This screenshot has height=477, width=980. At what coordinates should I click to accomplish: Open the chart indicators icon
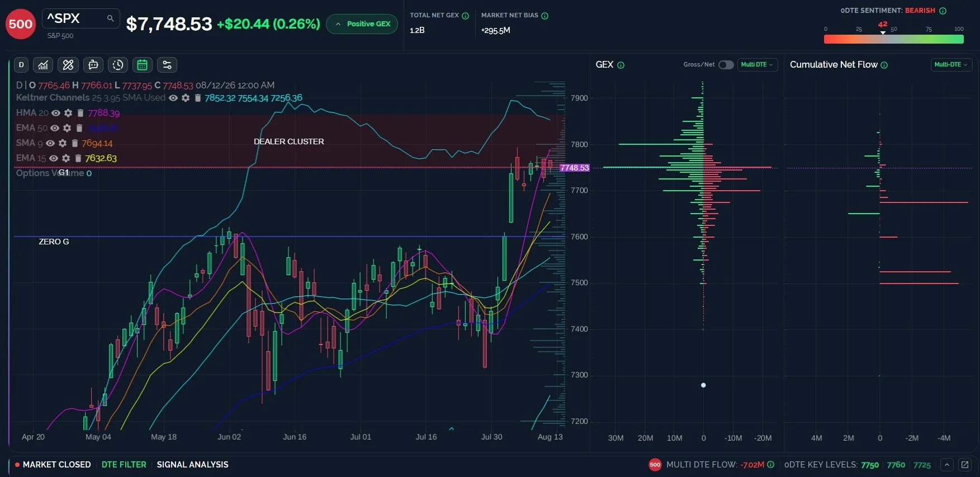43,65
